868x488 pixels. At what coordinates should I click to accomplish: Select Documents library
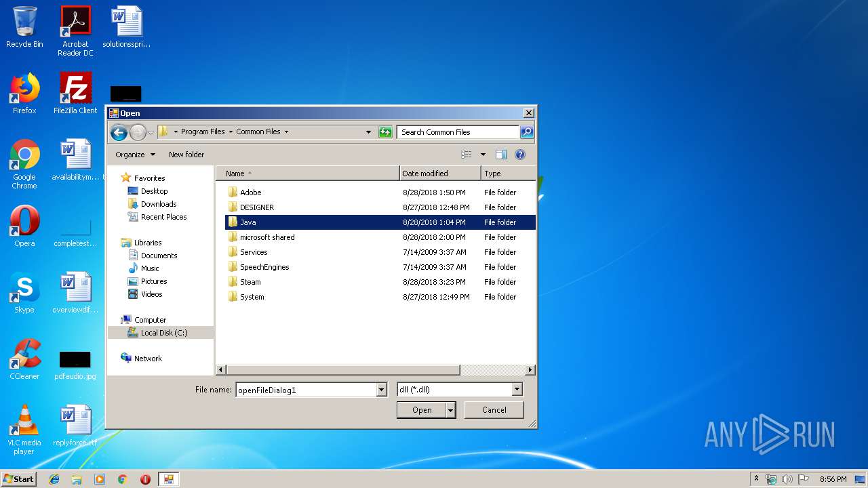[x=159, y=256]
